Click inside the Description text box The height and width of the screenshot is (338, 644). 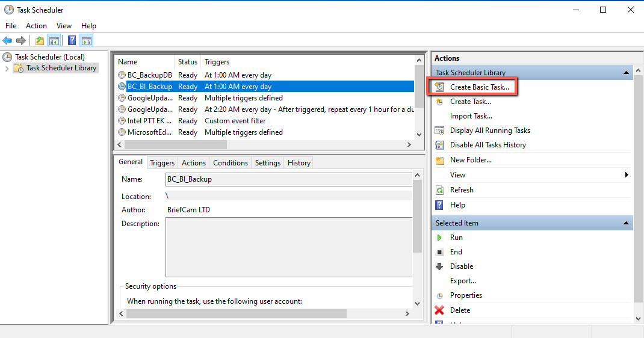coord(289,247)
